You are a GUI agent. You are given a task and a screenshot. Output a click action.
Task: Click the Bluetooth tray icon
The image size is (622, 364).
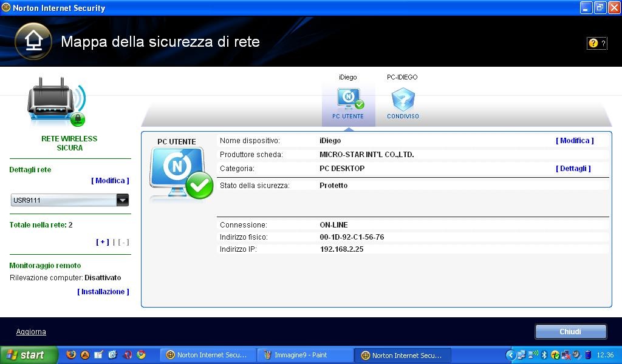[544, 355]
